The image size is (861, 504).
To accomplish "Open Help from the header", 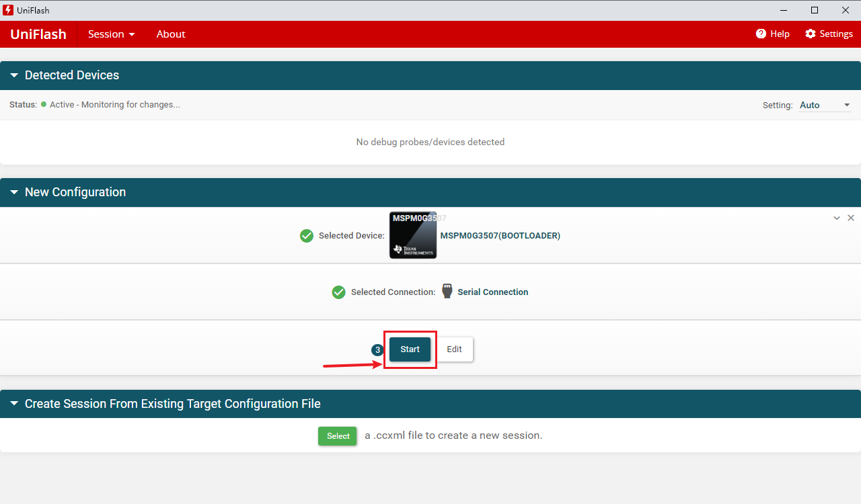I will [773, 34].
